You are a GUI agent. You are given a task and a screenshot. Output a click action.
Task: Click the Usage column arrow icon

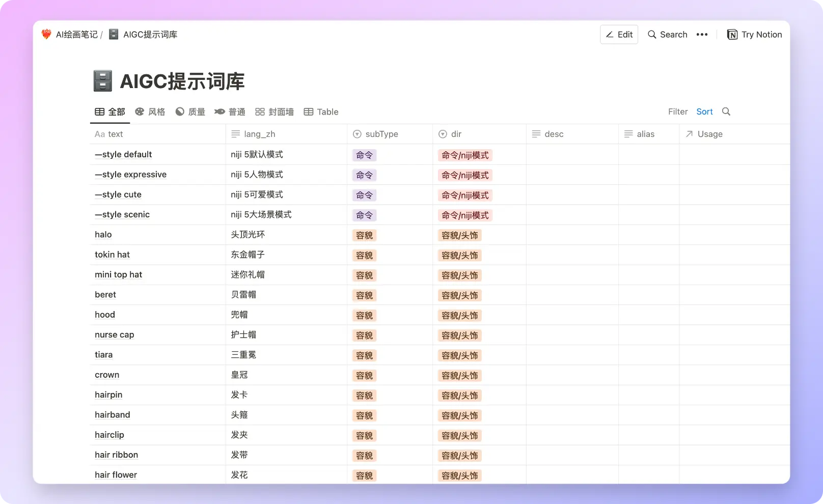click(x=689, y=134)
